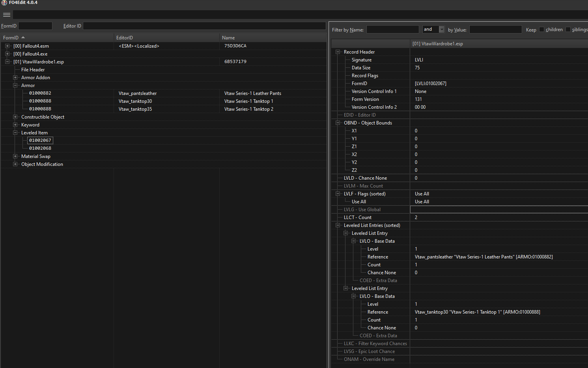Enable the Keep siblings checkbox

click(568, 30)
